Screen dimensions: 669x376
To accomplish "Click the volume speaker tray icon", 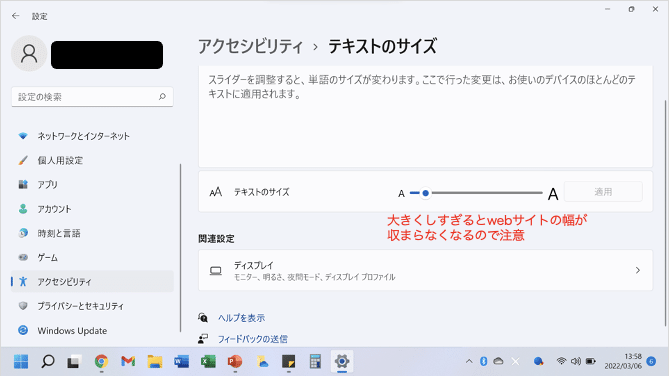I will click(576, 361).
